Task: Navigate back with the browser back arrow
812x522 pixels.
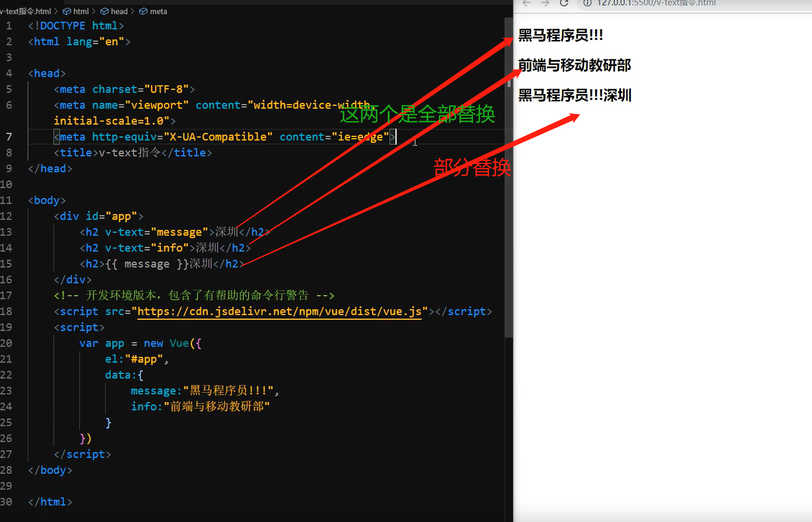Action: 526,4
